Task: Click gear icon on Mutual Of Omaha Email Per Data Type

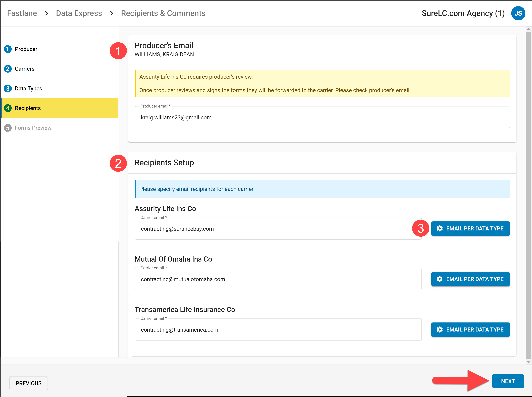Action: coord(439,279)
